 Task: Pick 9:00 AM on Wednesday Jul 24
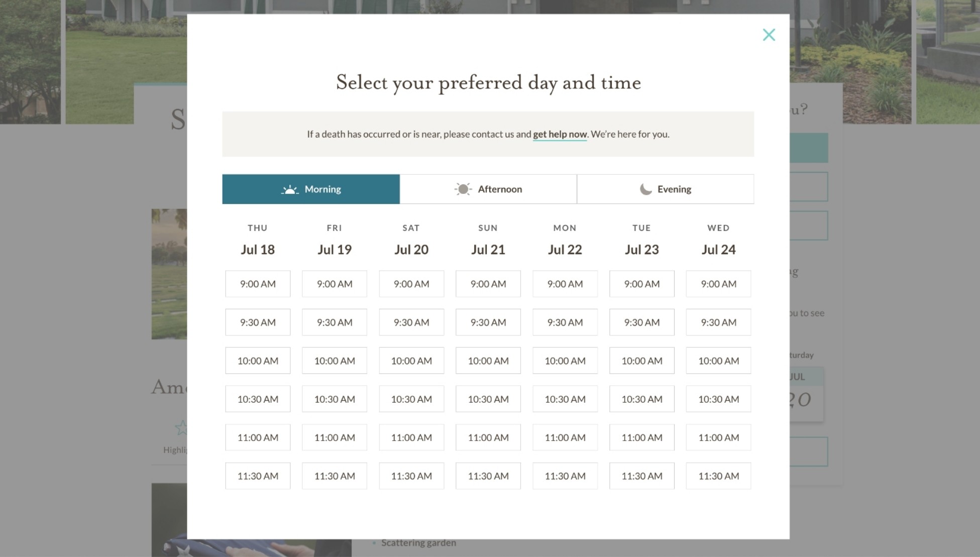[x=719, y=284]
